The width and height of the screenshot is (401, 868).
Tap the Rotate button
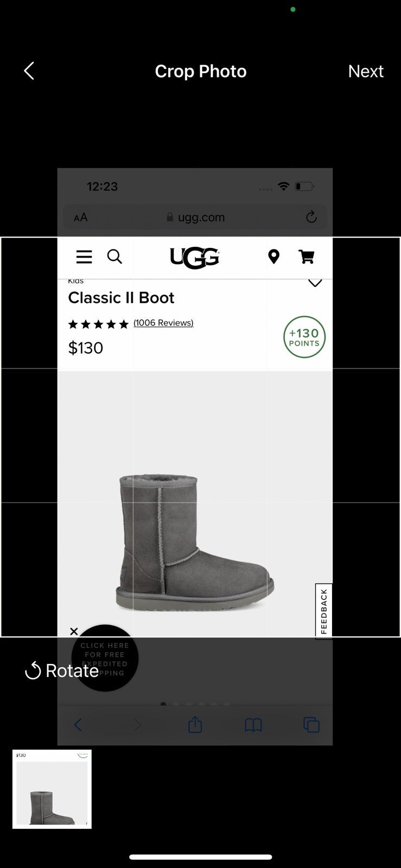coord(62,671)
